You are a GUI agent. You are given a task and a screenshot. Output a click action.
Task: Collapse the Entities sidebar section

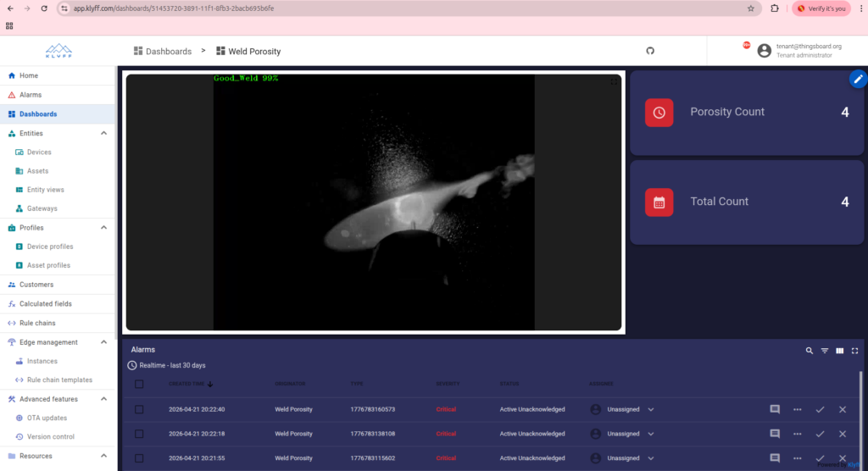pyautogui.click(x=103, y=133)
